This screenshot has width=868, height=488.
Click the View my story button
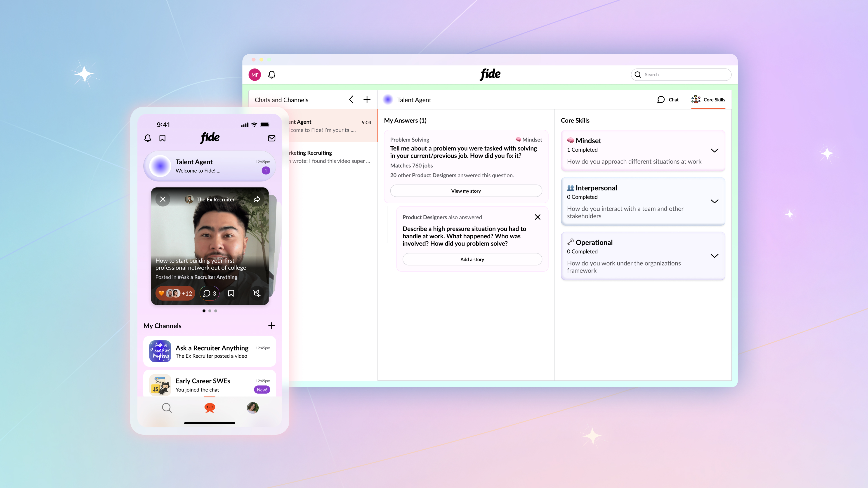point(466,191)
